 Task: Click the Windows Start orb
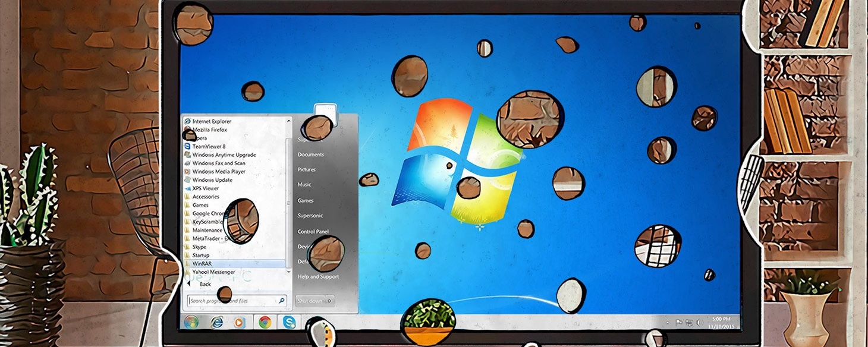(x=191, y=322)
